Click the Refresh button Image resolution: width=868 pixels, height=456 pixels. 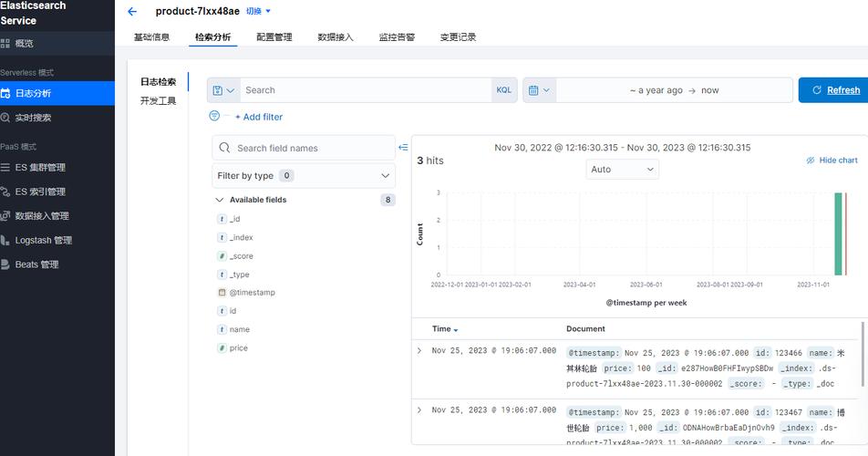[835, 90]
